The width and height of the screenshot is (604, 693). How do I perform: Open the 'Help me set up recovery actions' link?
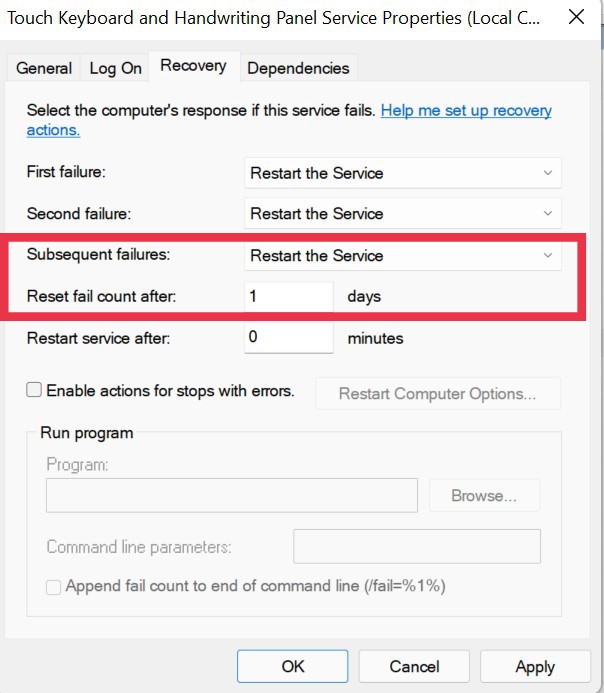coord(465,110)
